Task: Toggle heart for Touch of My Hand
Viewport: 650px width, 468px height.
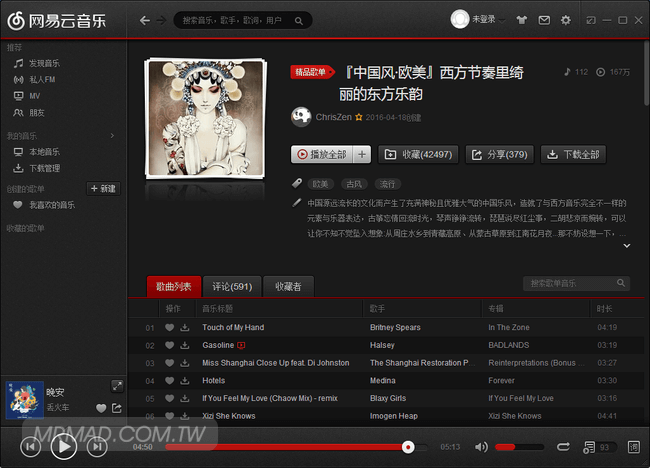Action: [169, 327]
